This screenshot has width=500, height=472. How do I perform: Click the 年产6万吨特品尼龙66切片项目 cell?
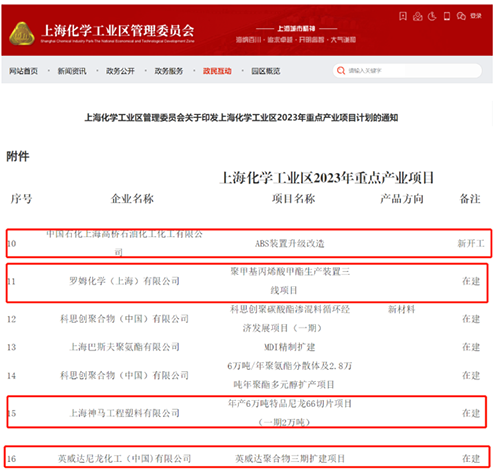(290, 413)
